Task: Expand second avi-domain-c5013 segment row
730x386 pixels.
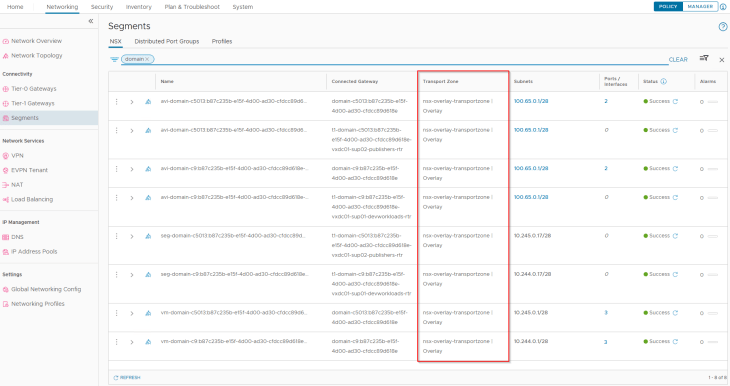Action: 132,131
